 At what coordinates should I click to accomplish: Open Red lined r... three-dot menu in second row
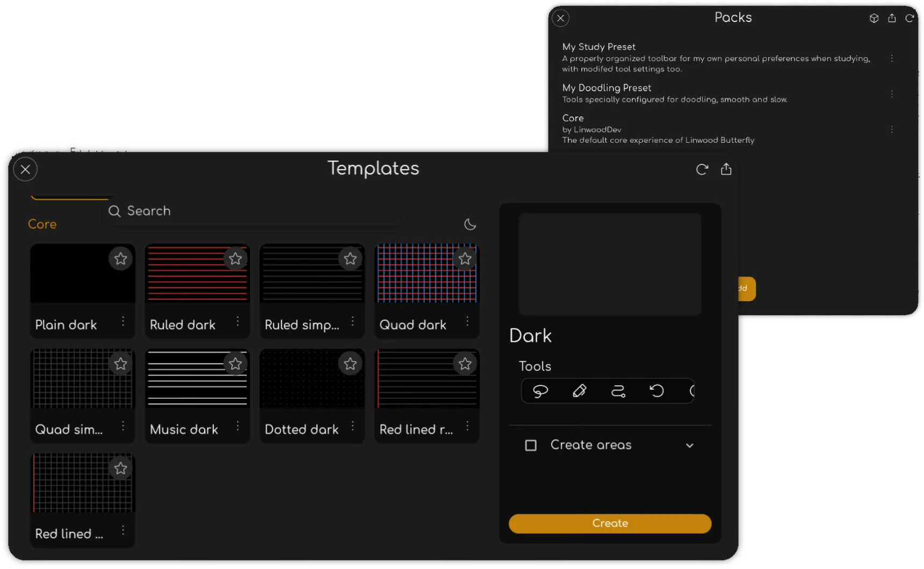click(x=467, y=426)
